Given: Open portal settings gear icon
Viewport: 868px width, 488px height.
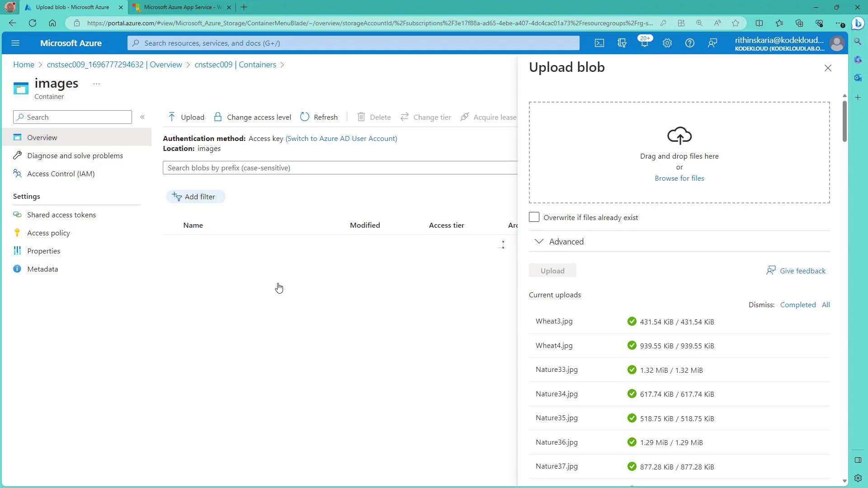Looking at the screenshot, I should (667, 43).
